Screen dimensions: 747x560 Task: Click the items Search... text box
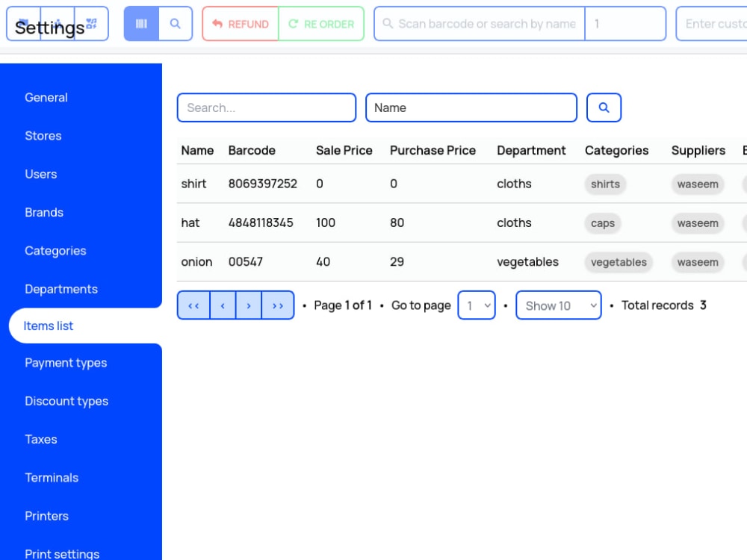(x=267, y=108)
